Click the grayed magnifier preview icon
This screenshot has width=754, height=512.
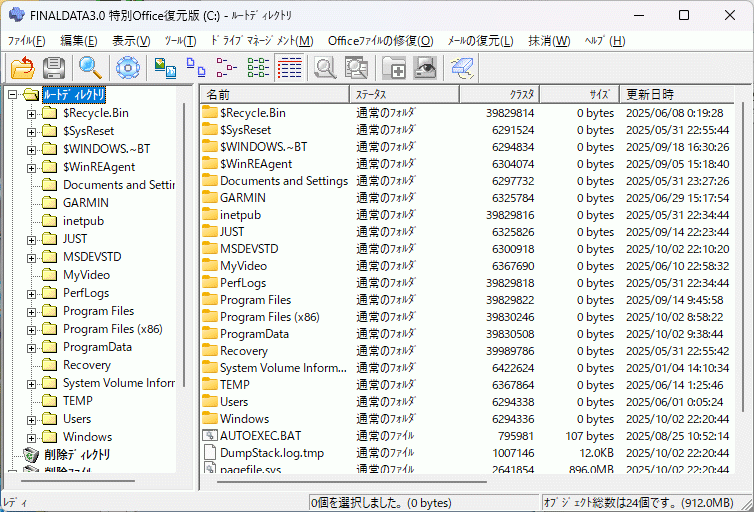(325, 67)
